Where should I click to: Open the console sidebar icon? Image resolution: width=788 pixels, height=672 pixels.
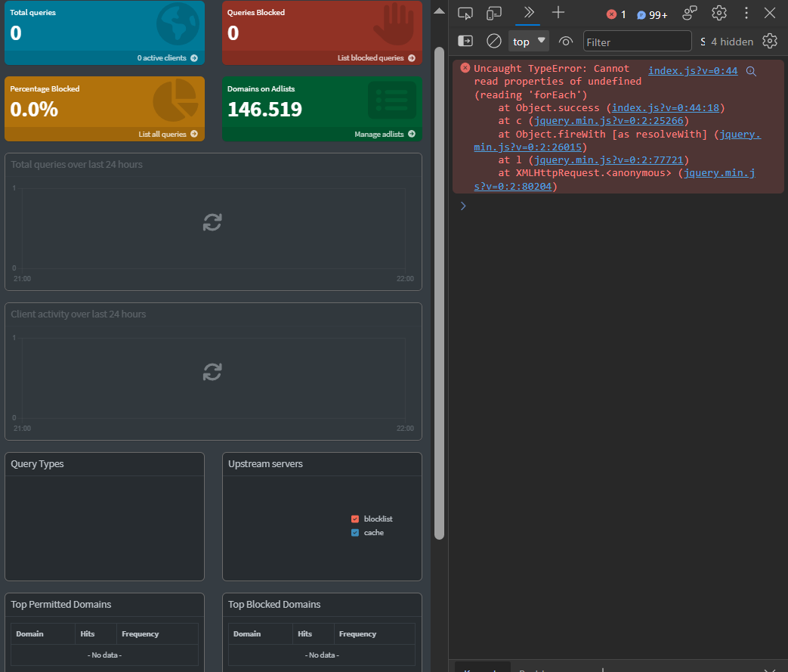[x=466, y=41]
